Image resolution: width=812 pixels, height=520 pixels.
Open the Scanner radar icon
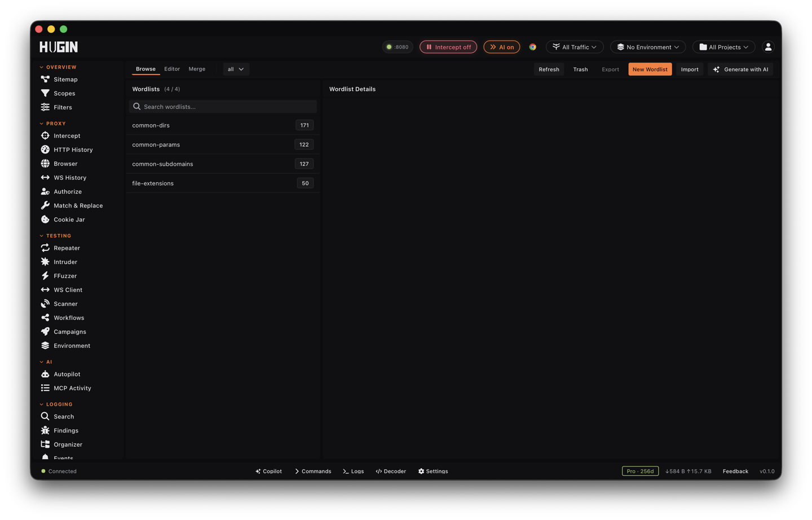coord(45,303)
